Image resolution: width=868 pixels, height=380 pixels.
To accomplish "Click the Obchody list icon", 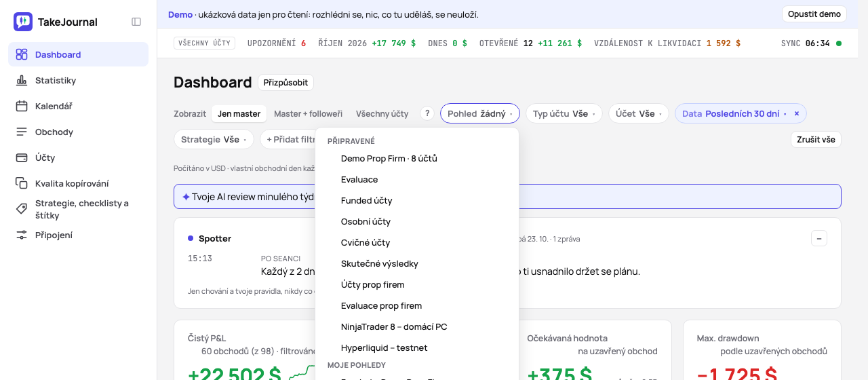I will pos(22,132).
